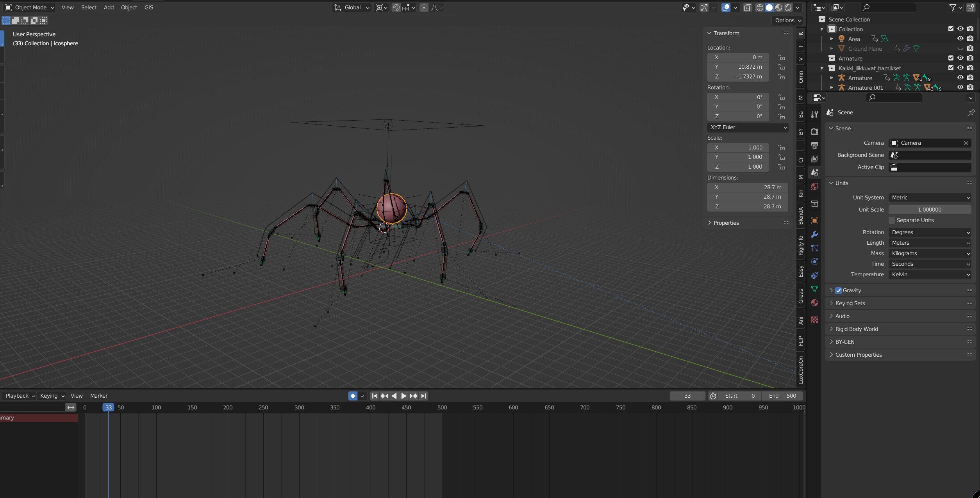Collapse the Kaikki_liikkuvat_hamikset collection tree
980x498 pixels.
tap(822, 68)
